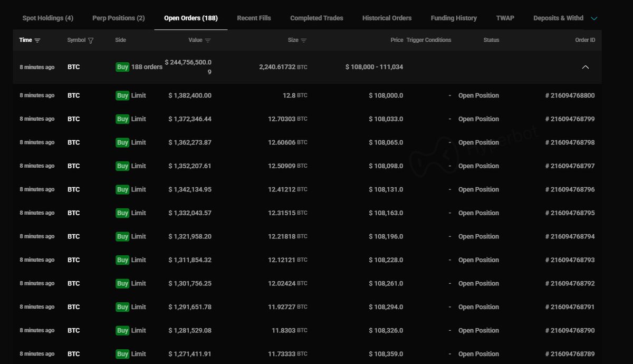Viewport: 633px width, 364px height.
Task: Click the sort icon next to Time
Action: coord(37,41)
